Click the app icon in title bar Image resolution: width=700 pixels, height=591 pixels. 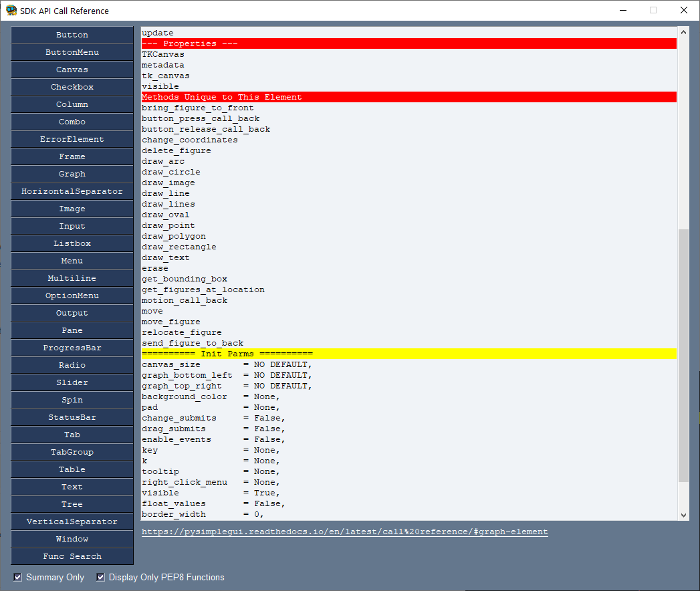tap(11, 10)
